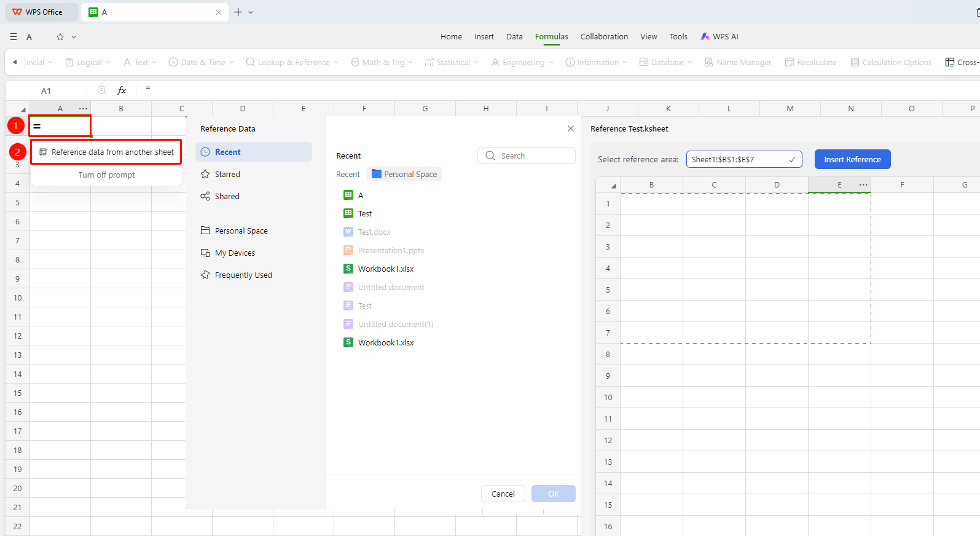Open Calculation Options

pyautogui.click(x=891, y=62)
